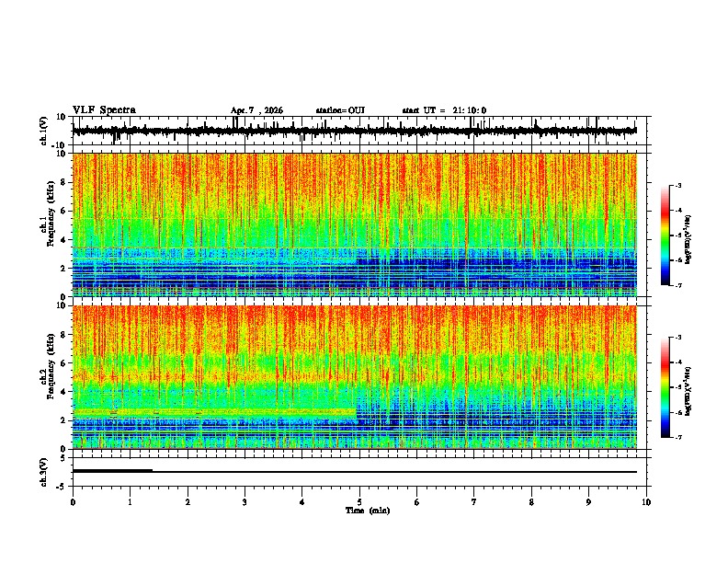Click the time axis tick label 4
The image size is (728, 563).
point(302,502)
